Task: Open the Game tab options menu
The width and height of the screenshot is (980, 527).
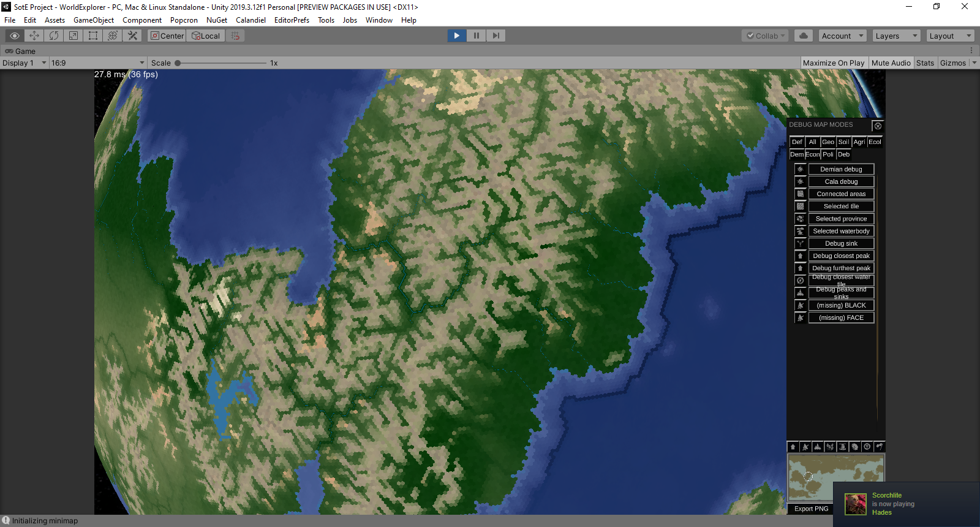Action: coord(971,51)
